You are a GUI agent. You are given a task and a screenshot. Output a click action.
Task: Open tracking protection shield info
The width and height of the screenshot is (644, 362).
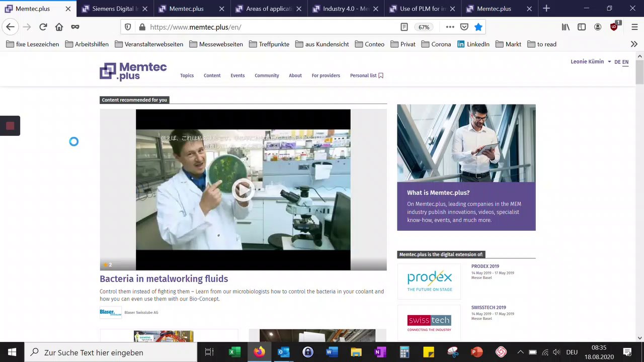coord(128,27)
